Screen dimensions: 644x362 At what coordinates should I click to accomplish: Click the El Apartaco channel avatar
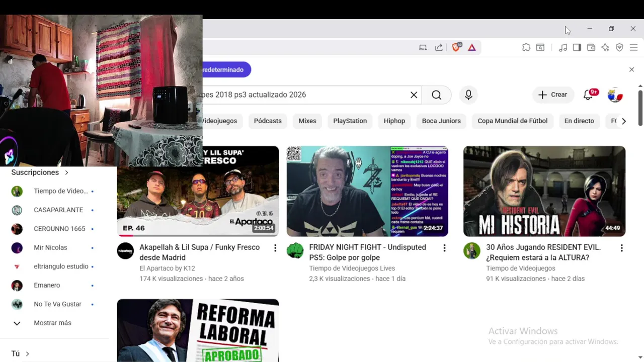[x=126, y=250]
